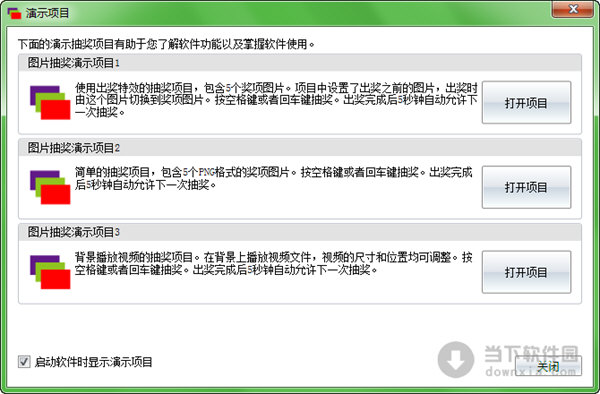Select the 图片抽奖演示项目1 header
This screenshot has width=600, height=394.
(300, 63)
